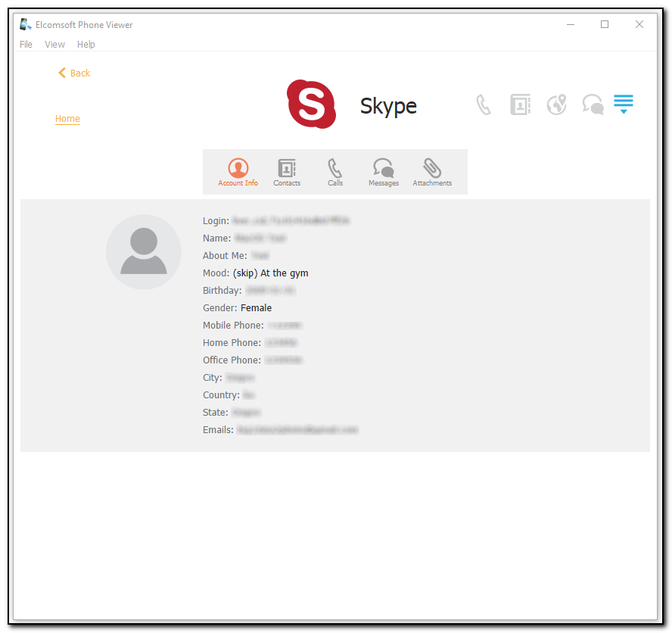Expand the File menu

point(26,44)
